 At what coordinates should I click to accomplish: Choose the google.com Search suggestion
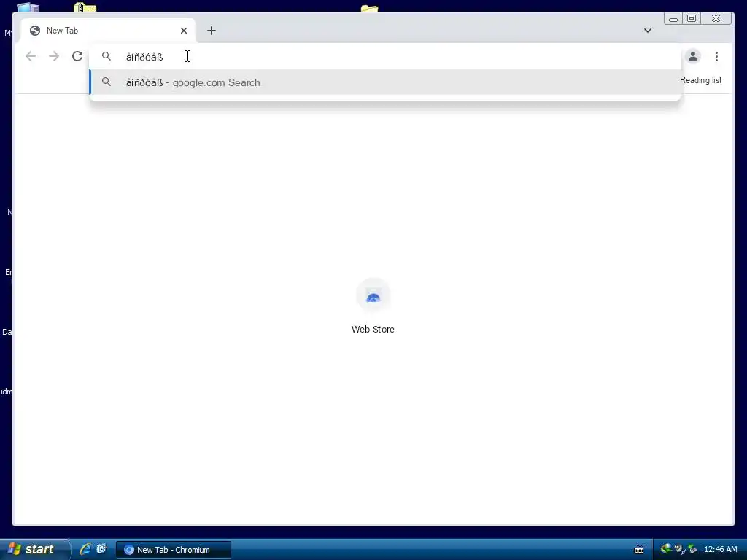[385, 82]
